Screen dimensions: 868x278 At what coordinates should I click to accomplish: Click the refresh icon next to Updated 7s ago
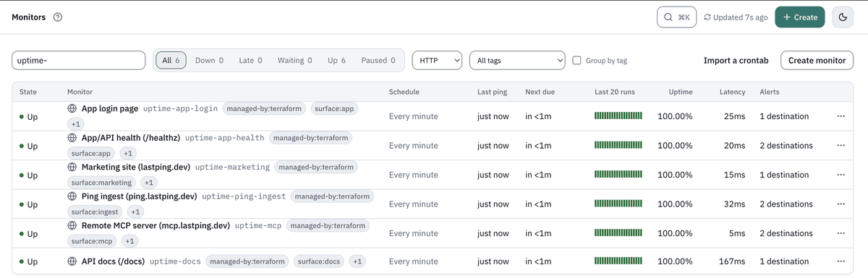coord(707,17)
